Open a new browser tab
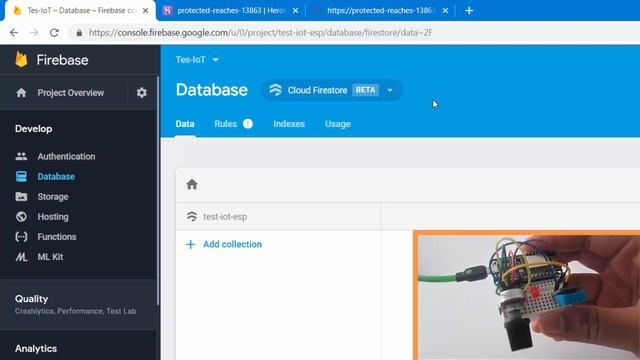 (x=469, y=11)
